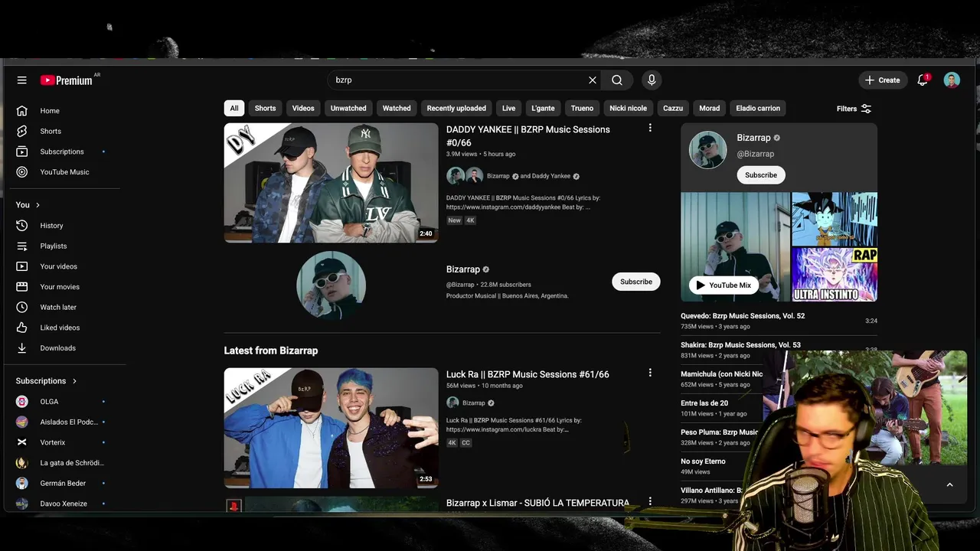Image resolution: width=980 pixels, height=551 pixels.
Task: Open the Daddy Yankee channel name link
Action: 550,176
